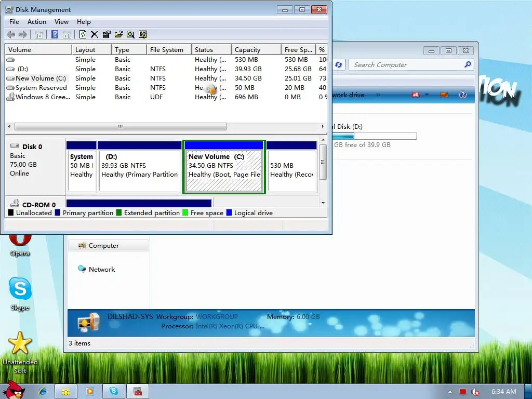Open Unattended Soft desktop shortcut

(x=20, y=353)
